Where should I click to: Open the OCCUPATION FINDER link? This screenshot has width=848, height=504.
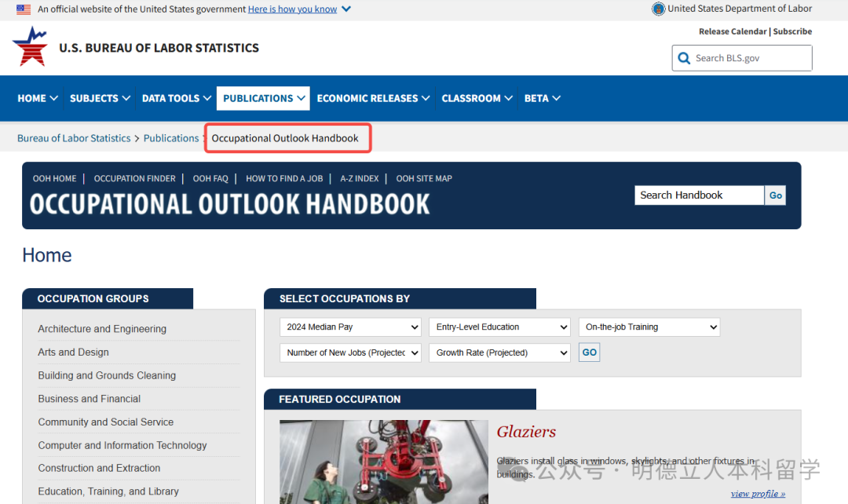click(x=135, y=178)
